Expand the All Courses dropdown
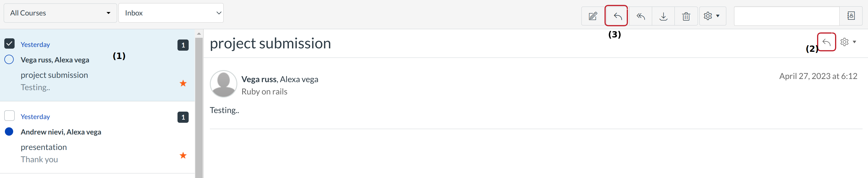Screen dimensions: 868x178 point(60,13)
